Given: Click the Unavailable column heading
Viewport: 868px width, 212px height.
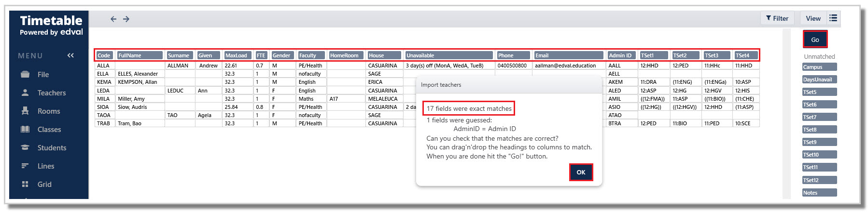Looking at the screenshot, I should click(449, 55).
